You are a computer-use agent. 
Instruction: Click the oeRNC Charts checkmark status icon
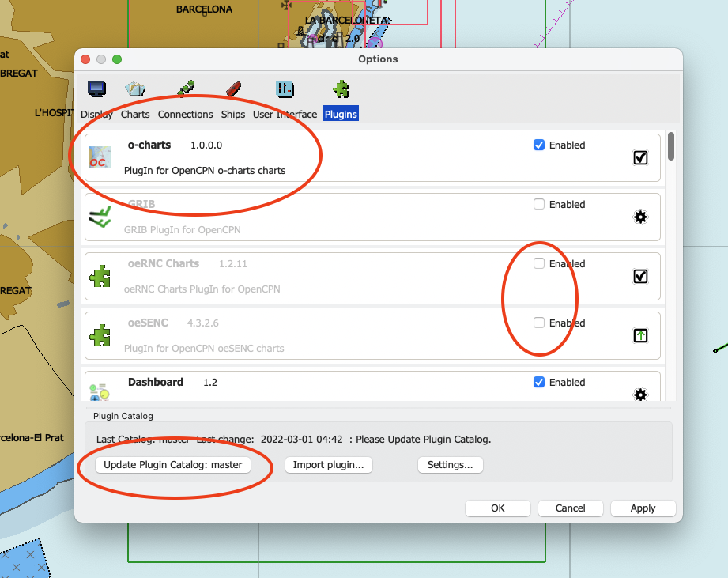pyautogui.click(x=641, y=276)
